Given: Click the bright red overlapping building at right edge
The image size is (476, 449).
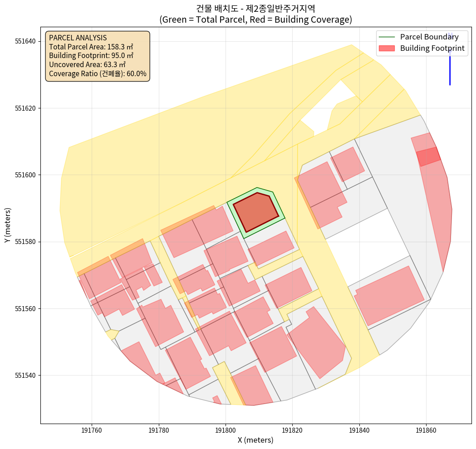Looking at the screenshot, I should click(x=428, y=156).
